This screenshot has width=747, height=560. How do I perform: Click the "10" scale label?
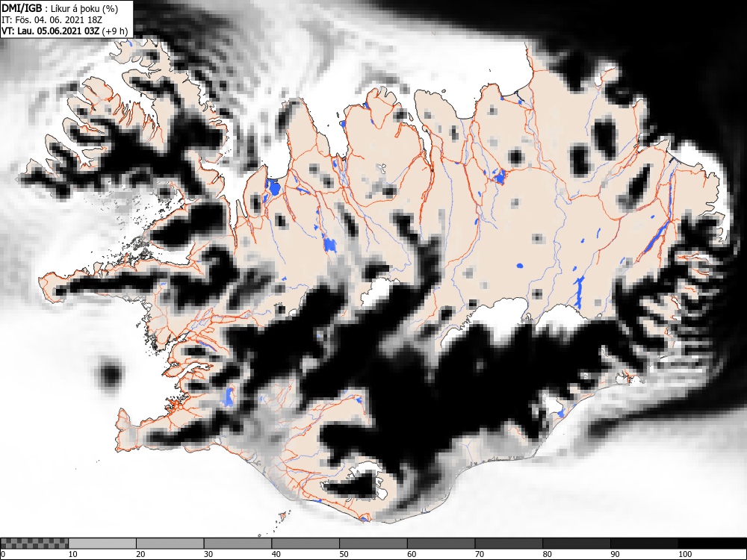tap(73, 554)
